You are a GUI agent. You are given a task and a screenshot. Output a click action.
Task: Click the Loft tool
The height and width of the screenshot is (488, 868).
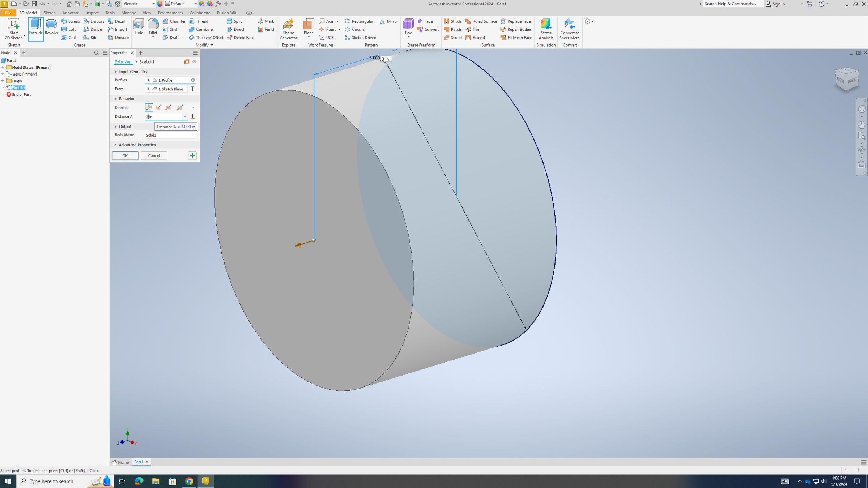pos(69,29)
